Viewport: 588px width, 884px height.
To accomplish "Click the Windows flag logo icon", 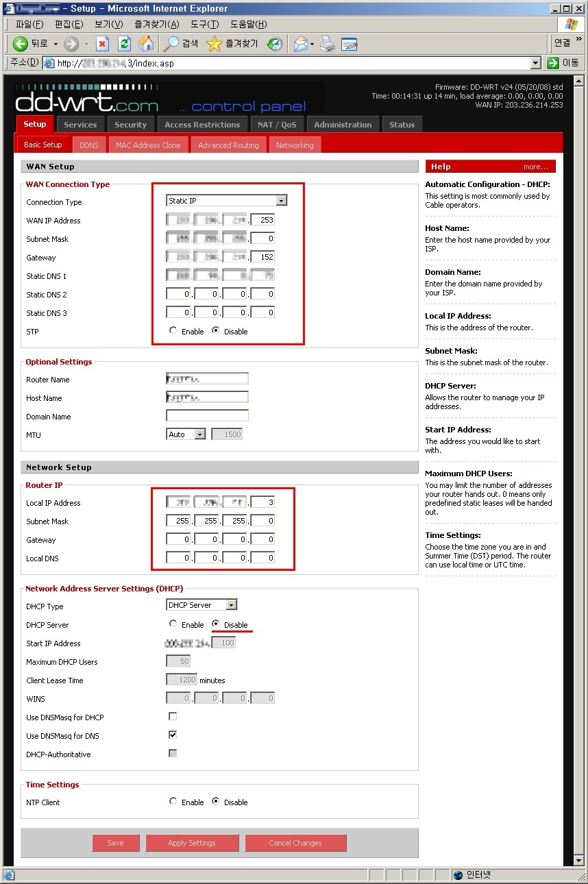I will (x=571, y=25).
